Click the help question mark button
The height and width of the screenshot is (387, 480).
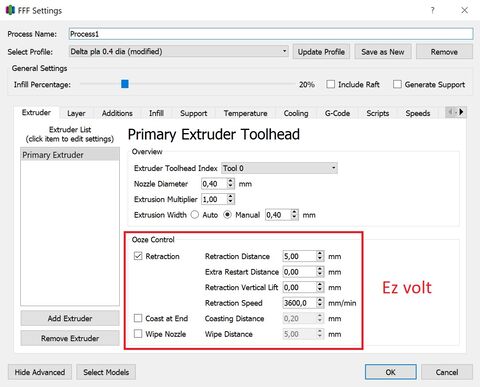(x=432, y=10)
